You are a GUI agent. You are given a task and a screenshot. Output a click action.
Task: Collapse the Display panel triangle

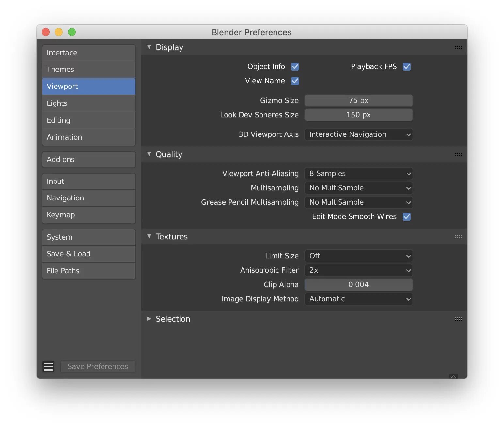pyautogui.click(x=149, y=47)
